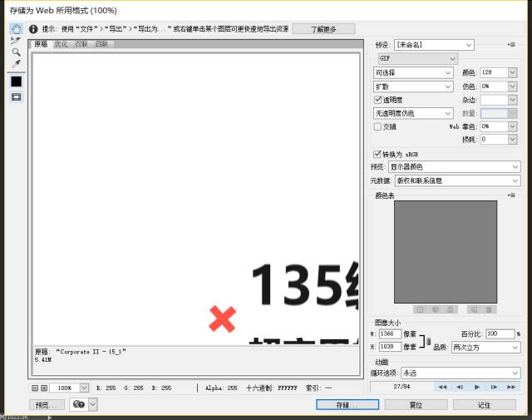532x420 pixels.
Task: Click the W width field showing 1366
Action: 390,334
